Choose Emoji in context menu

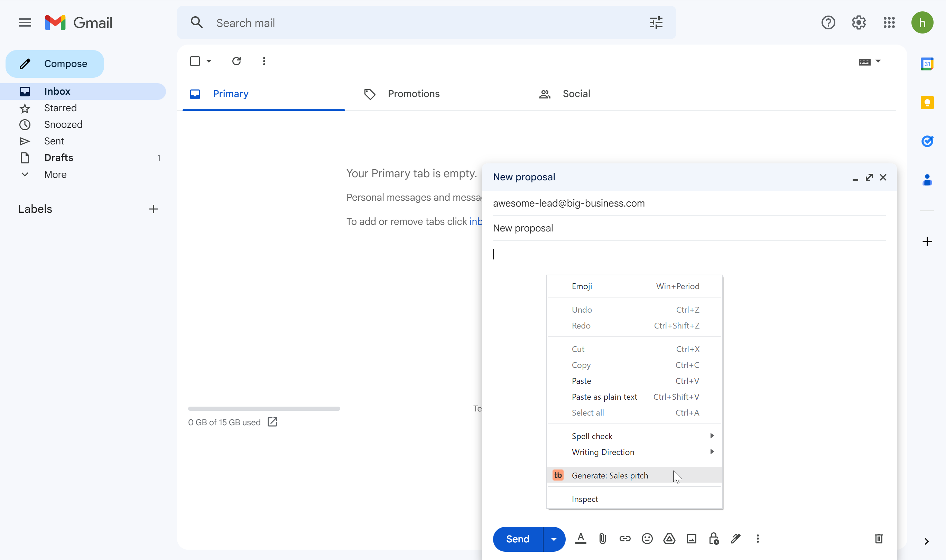634,286
